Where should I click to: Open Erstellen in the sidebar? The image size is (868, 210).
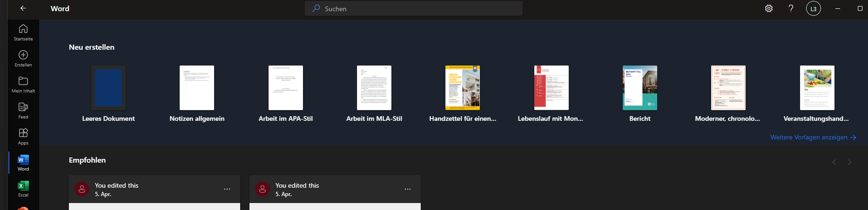pos(23,59)
